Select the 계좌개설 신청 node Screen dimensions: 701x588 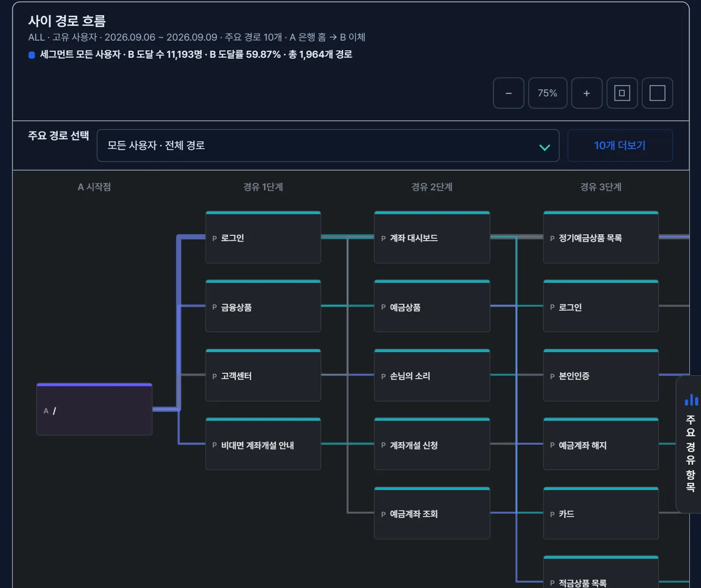[x=432, y=444]
